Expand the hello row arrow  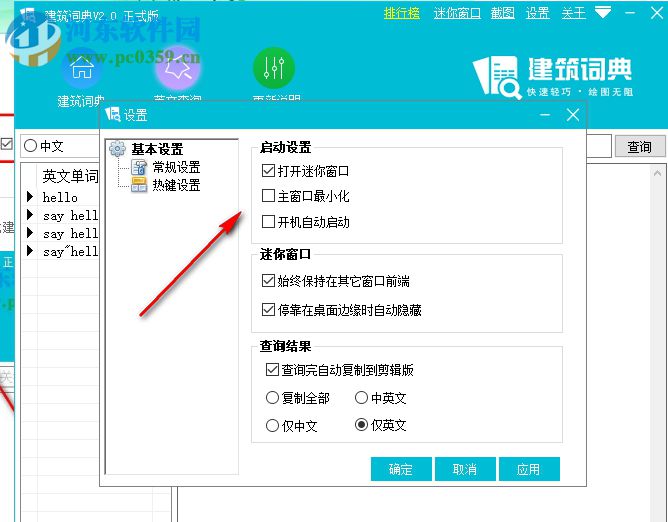pyautogui.click(x=30, y=196)
